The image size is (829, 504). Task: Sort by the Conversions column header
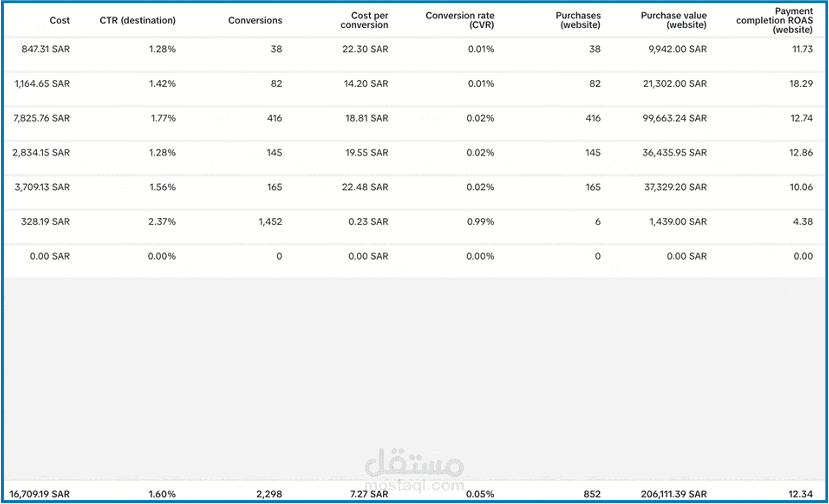pyautogui.click(x=255, y=20)
